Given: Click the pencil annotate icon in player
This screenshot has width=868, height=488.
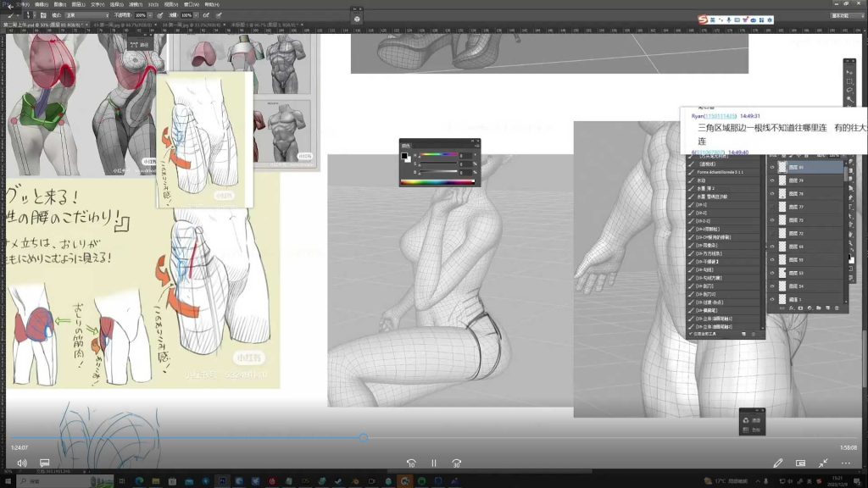Looking at the screenshot, I should [x=778, y=463].
